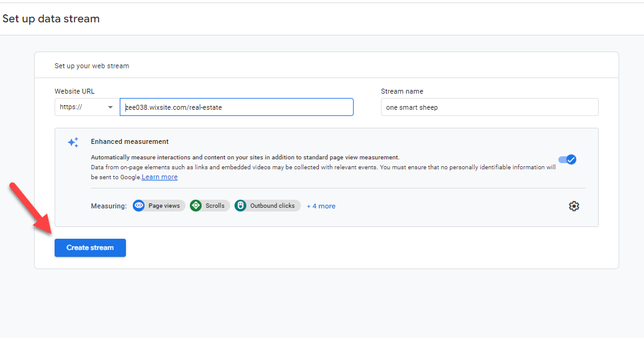Click the Enhanced measurement sparkle icon
The height and width of the screenshot is (338, 644).
(x=73, y=142)
